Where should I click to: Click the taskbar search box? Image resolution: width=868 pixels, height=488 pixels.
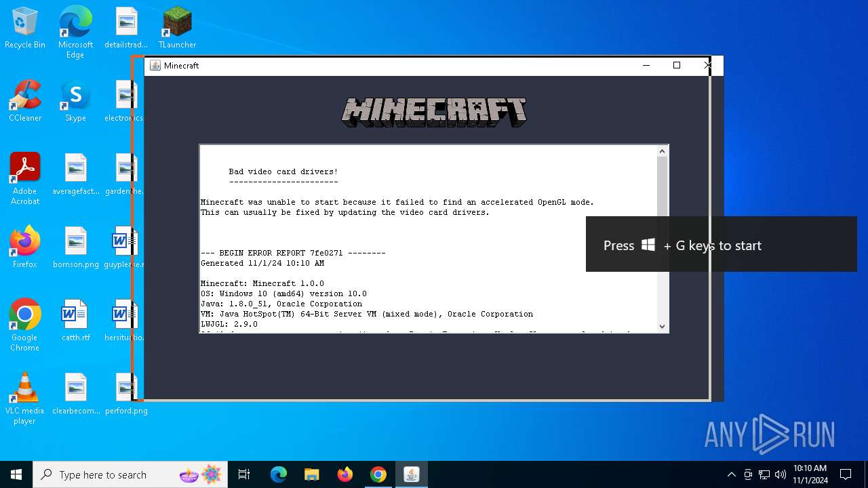point(131,474)
